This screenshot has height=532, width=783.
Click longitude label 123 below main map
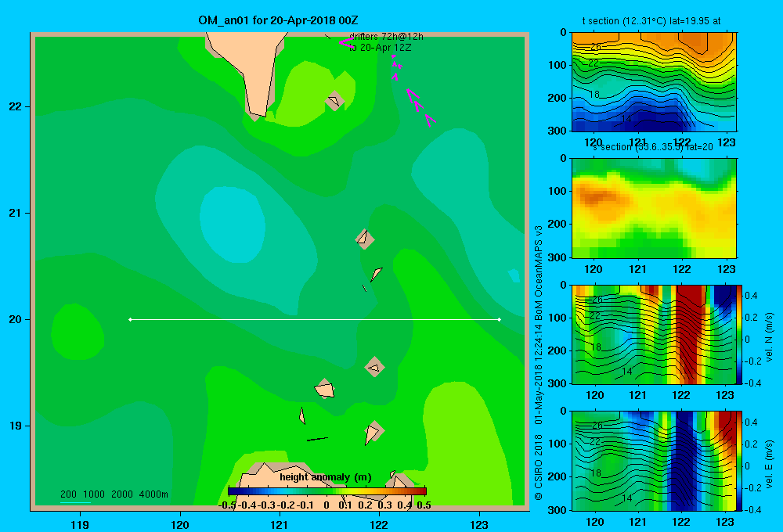(479, 524)
